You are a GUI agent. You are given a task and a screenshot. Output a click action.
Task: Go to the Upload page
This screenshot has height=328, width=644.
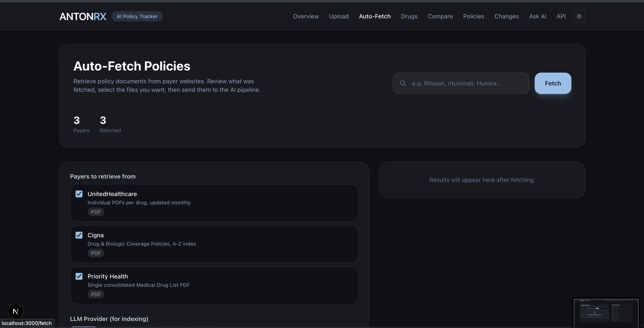(338, 16)
